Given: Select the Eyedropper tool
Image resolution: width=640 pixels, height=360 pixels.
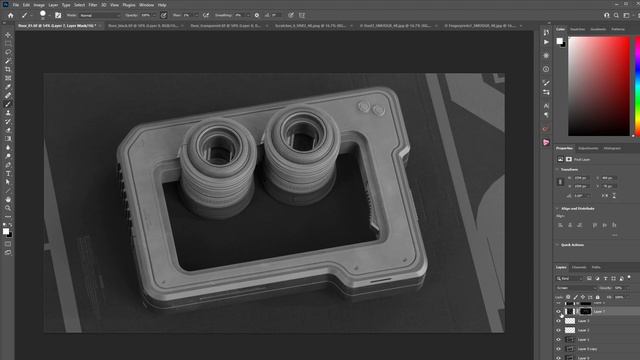Looking at the screenshot, I should [8, 87].
